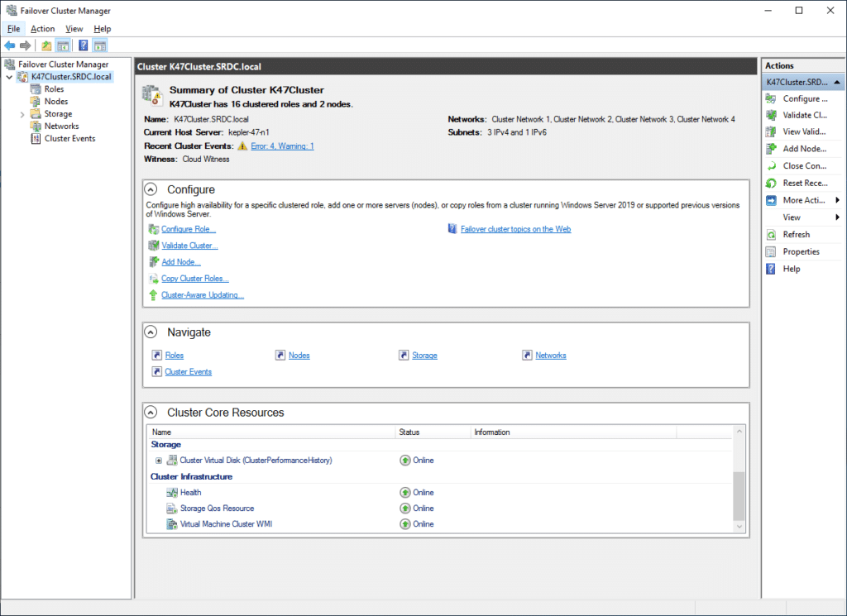Click Add Node icon in Actions pane
The width and height of the screenshot is (847, 616).
coord(772,149)
